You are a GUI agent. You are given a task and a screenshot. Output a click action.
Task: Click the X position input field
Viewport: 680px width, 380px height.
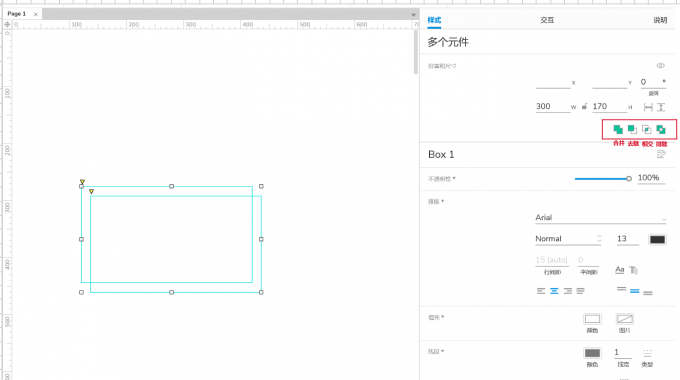(553, 82)
